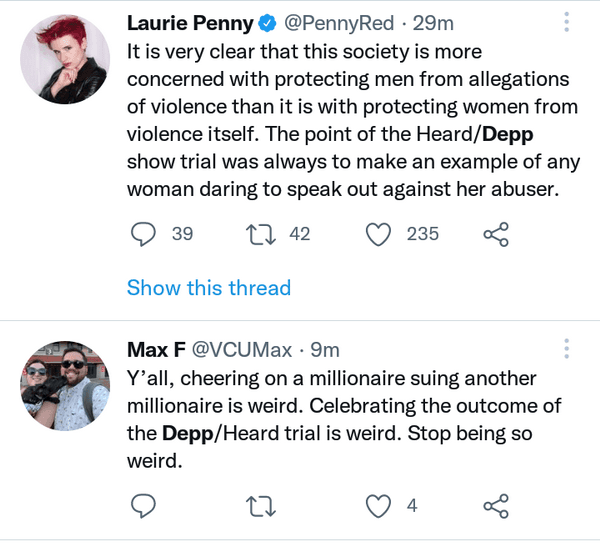Click the Show this thread link
This screenshot has width=600, height=546.
tap(208, 288)
